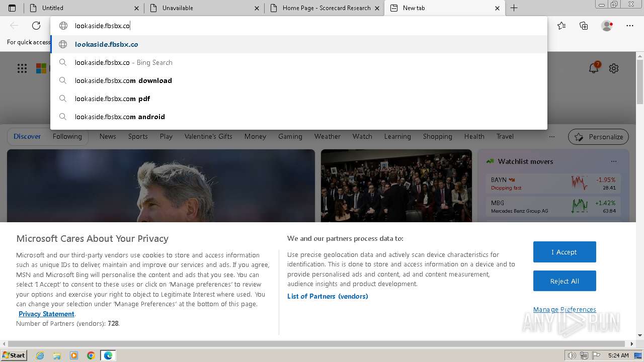Open the Valentine's Gifts category
Image resolution: width=644 pixels, height=362 pixels.
(208, 136)
